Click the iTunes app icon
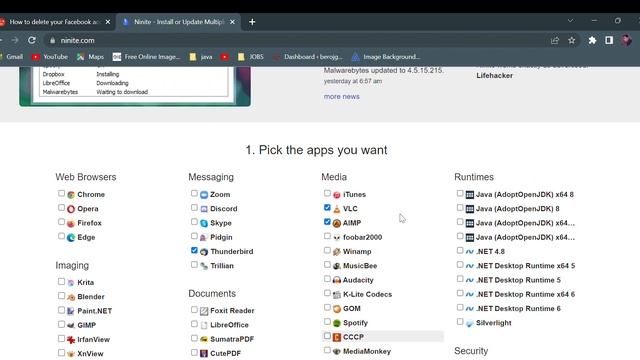Image resolution: width=640 pixels, height=360 pixels. [x=337, y=195]
